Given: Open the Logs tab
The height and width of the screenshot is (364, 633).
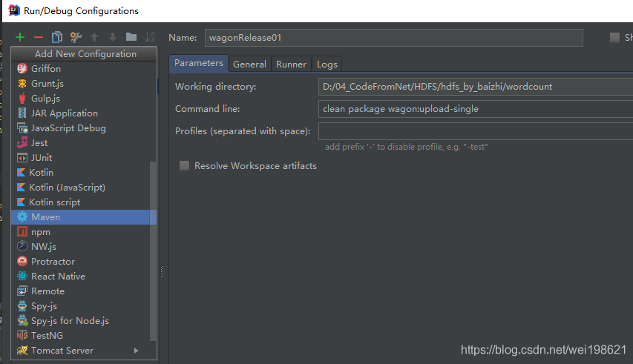Looking at the screenshot, I should click(x=327, y=64).
